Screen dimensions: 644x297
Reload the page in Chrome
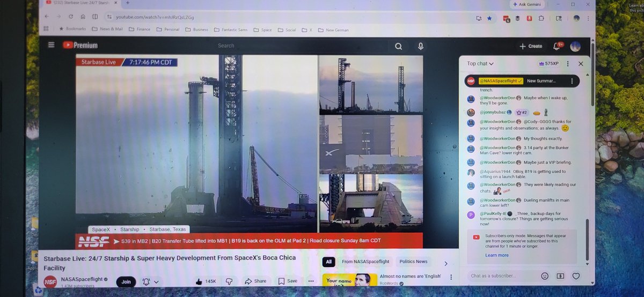pyautogui.click(x=71, y=17)
